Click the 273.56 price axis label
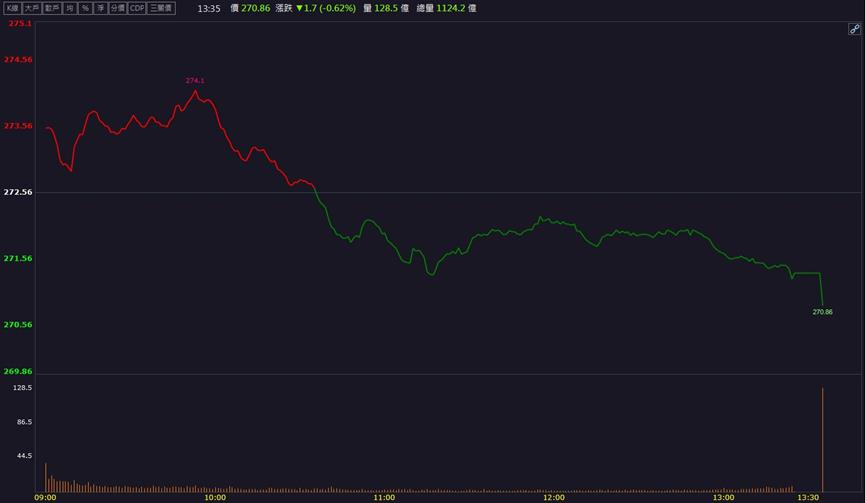 tap(18, 126)
